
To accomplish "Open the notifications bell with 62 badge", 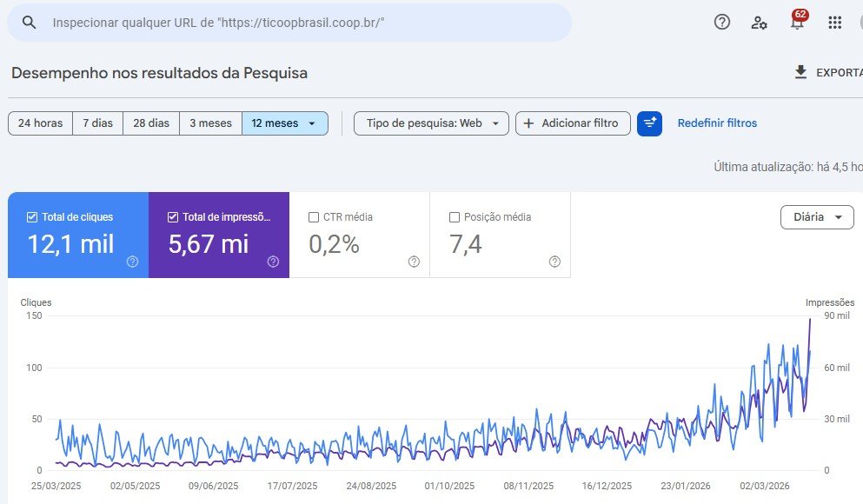I will click(797, 23).
